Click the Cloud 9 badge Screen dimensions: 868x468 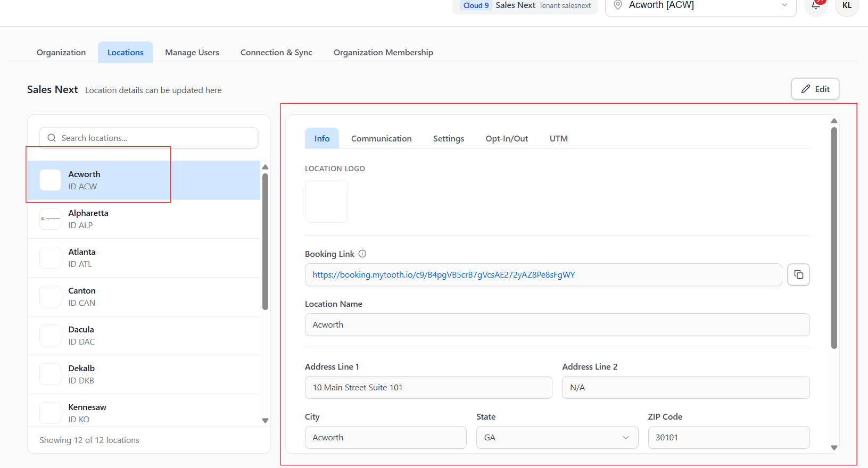[476, 5]
